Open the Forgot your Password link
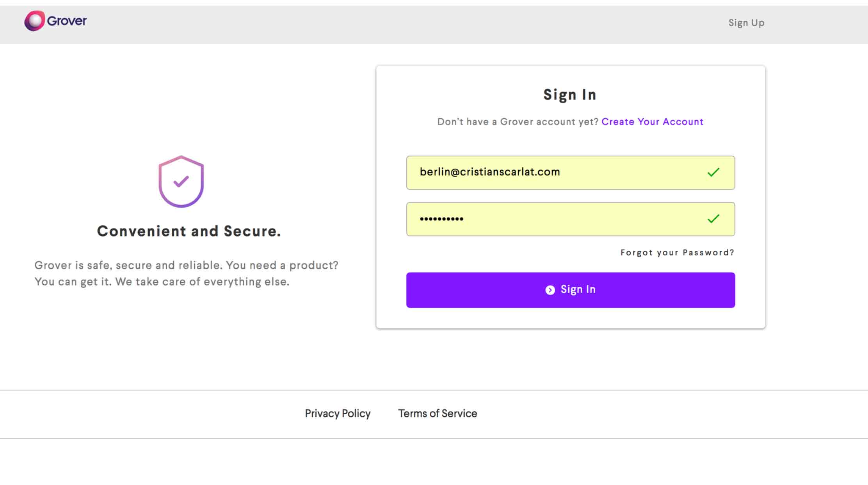Screen dimensions: 868x485 coord(677,253)
